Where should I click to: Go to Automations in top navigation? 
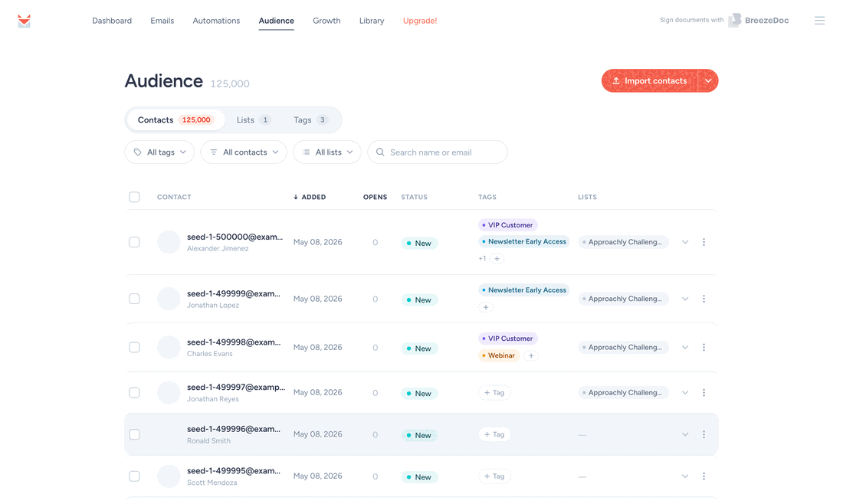[216, 21]
